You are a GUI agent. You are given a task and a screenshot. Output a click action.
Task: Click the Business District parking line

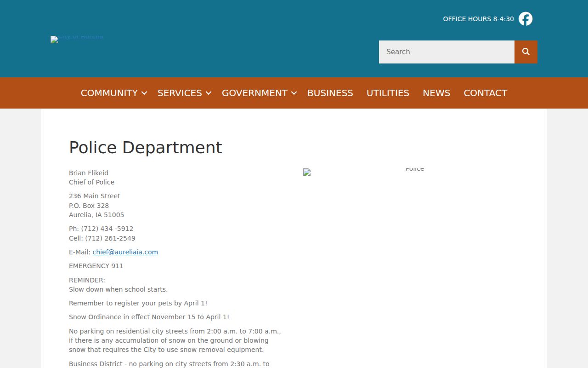click(x=169, y=364)
